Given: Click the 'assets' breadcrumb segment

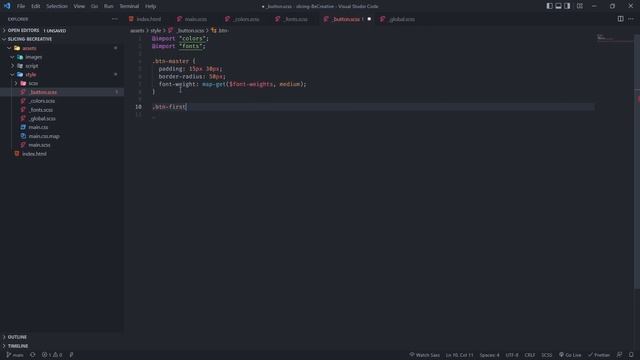Looking at the screenshot, I should [x=137, y=31].
